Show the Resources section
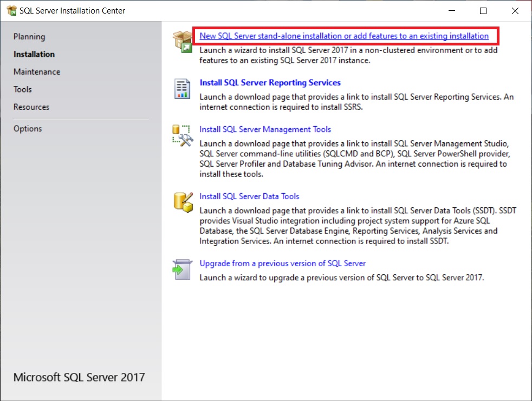Screen dimensions: 532x401 pos(31,107)
